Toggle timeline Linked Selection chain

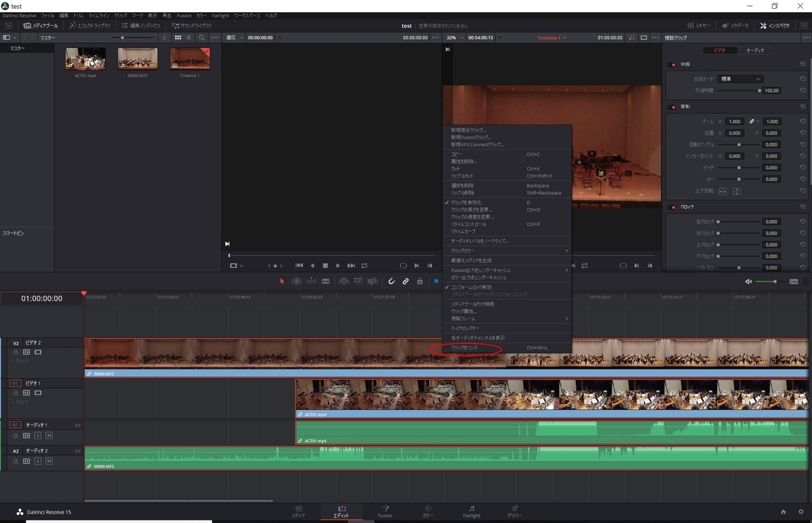point(405,281)
